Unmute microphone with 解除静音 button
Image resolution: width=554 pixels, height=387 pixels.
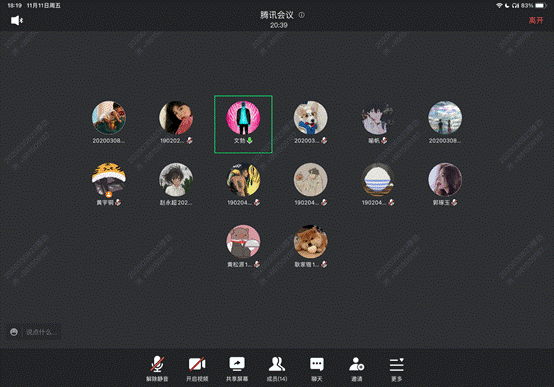tap(157, 369)
